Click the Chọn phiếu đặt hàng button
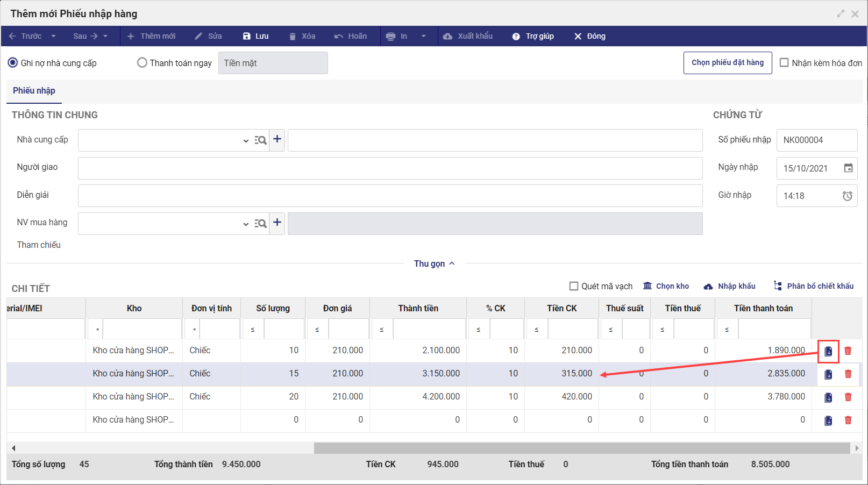Image resolution: width=868 pixels, height=485 pixels. [728, 63]
